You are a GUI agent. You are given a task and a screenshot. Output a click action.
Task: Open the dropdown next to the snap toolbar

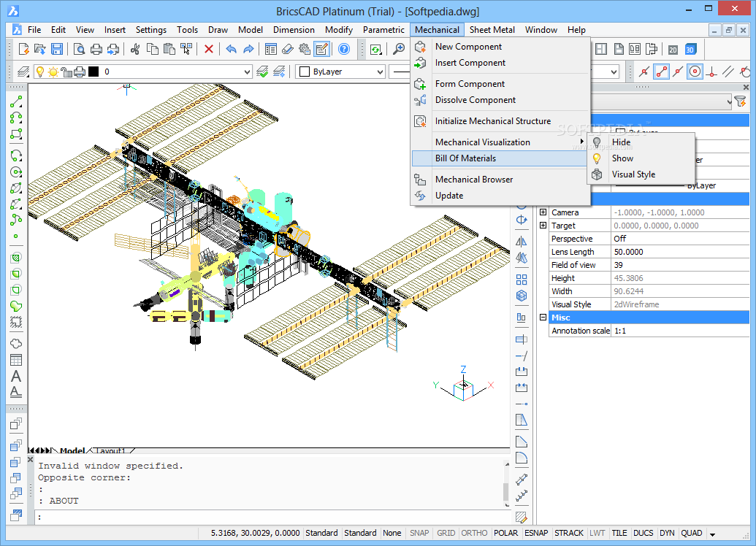(x=614, y=72)
